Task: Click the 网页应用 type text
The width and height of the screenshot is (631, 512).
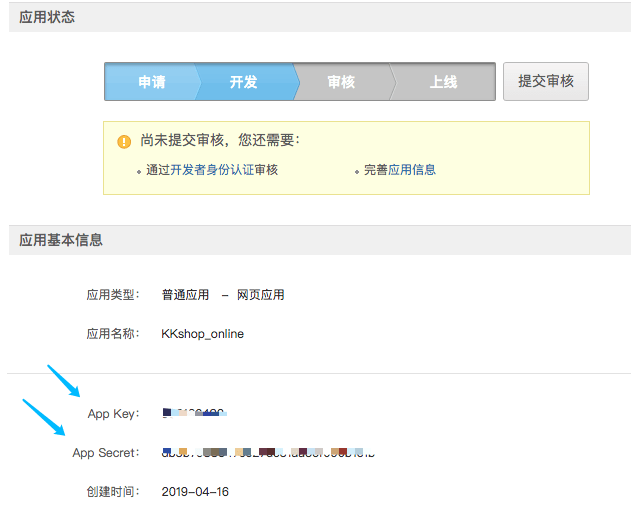Action: coord(260,295)
